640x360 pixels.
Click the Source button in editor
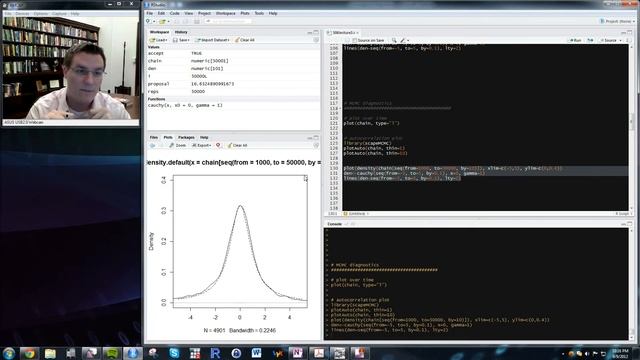[x=608, y=40]
